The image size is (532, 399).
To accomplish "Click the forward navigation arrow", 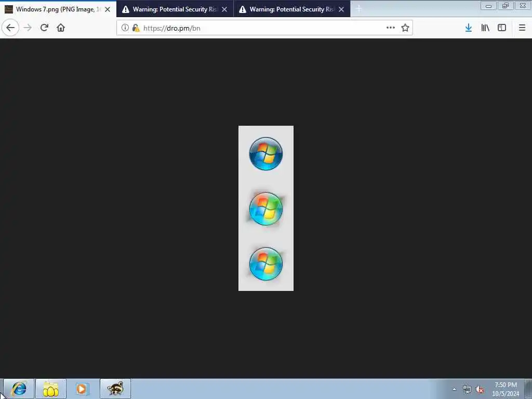I will 28,28.
